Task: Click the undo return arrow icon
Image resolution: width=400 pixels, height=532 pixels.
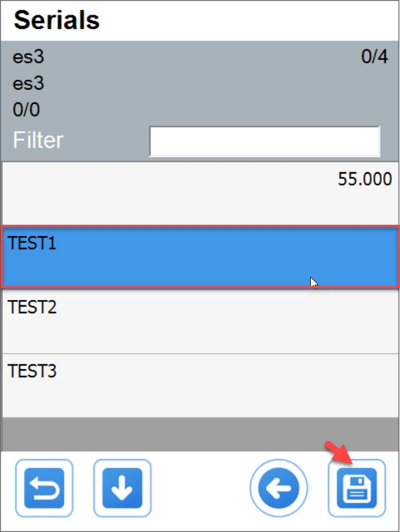Action: coord(48,488)
